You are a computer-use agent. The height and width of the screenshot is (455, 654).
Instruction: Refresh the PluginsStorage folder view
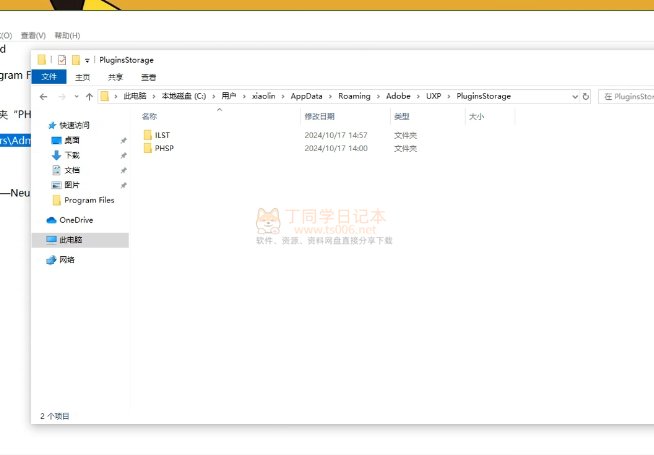coord(586,96)
